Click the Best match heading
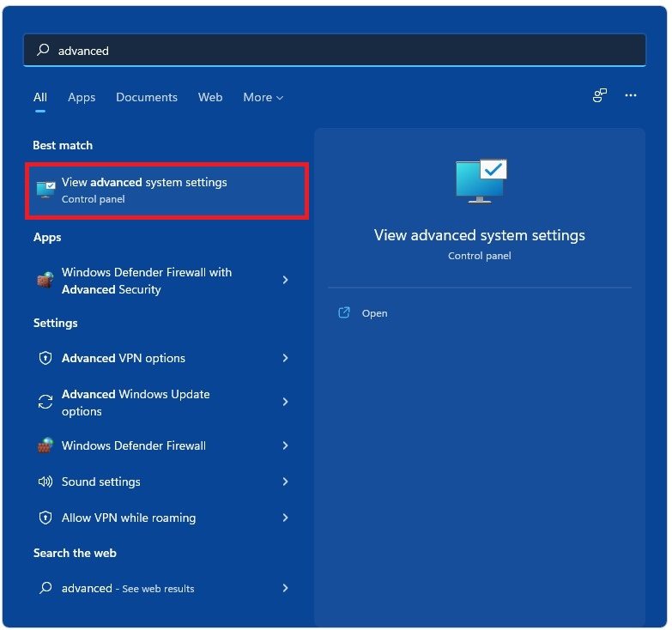Image resolution: width=672 pixels, height=630 pixels. (x=63, y=145)
